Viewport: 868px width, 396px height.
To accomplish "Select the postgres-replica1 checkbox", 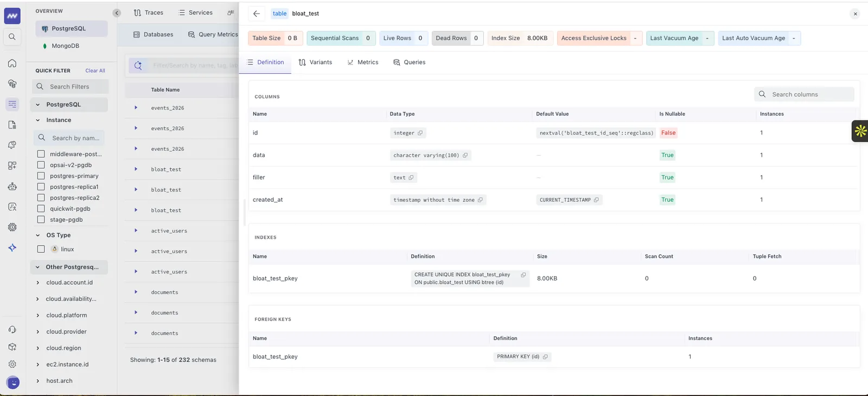I will coord(41,187).
